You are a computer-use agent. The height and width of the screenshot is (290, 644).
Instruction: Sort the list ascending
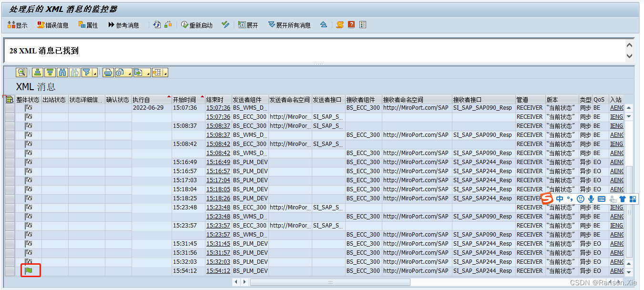[x=37, y=72]
